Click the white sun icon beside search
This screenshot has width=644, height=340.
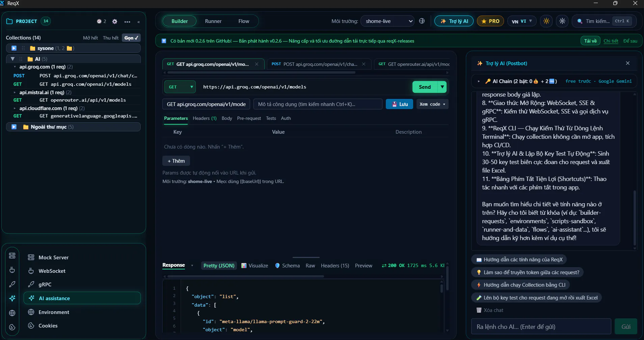pos(562,21)
